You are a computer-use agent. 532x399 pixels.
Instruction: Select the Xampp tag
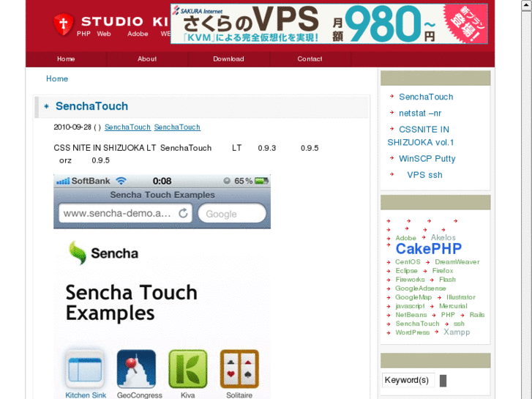click(457, 332)
